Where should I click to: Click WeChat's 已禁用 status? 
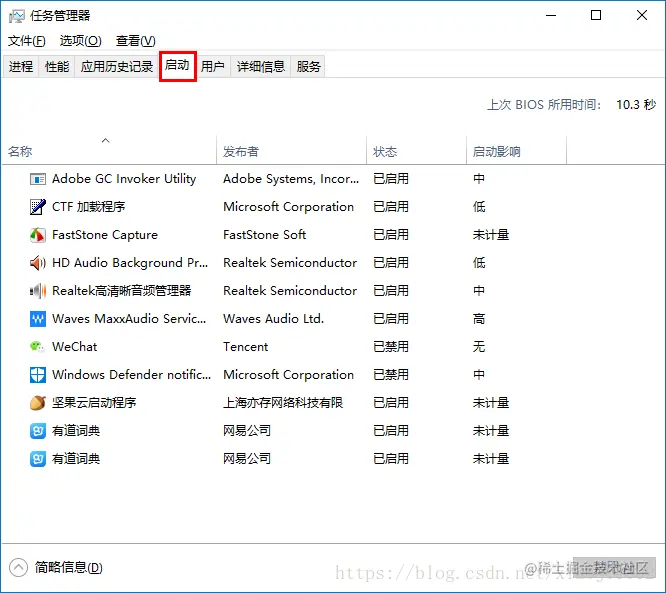click(391, 347)
